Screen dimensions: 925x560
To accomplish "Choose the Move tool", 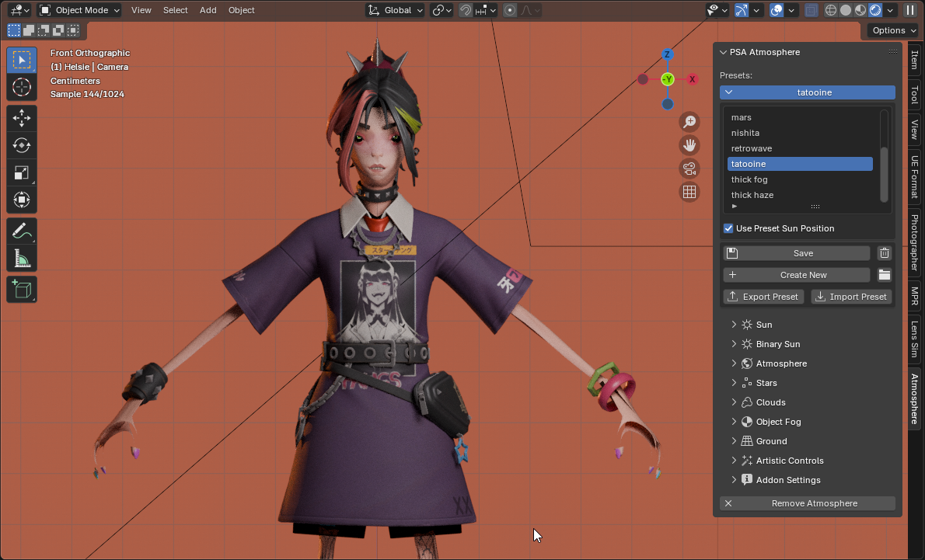I will point(22,118).
